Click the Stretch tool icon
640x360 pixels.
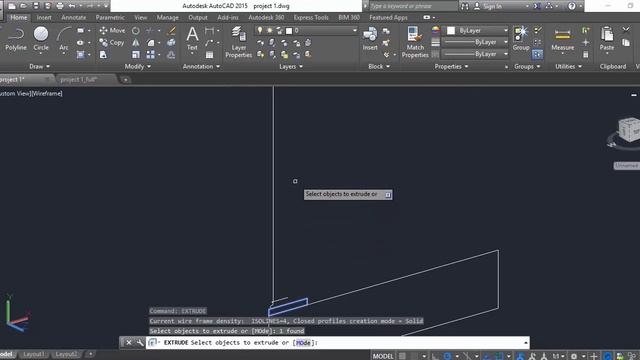103,55
